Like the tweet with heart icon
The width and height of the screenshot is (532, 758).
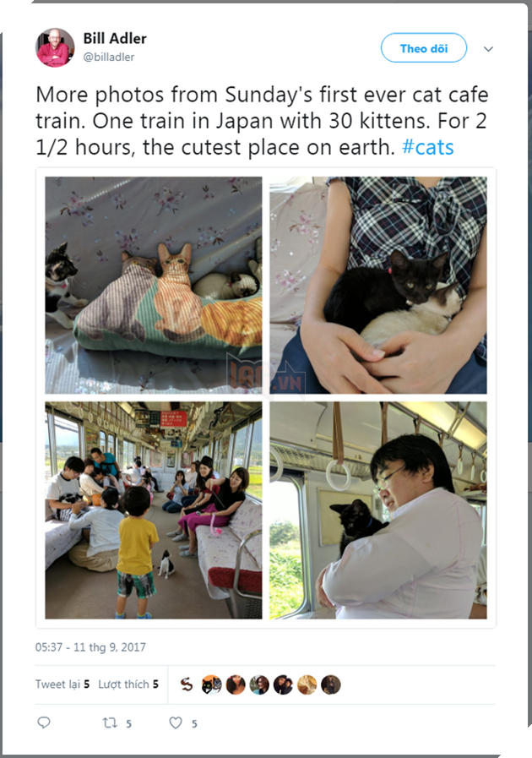[176, 723]
